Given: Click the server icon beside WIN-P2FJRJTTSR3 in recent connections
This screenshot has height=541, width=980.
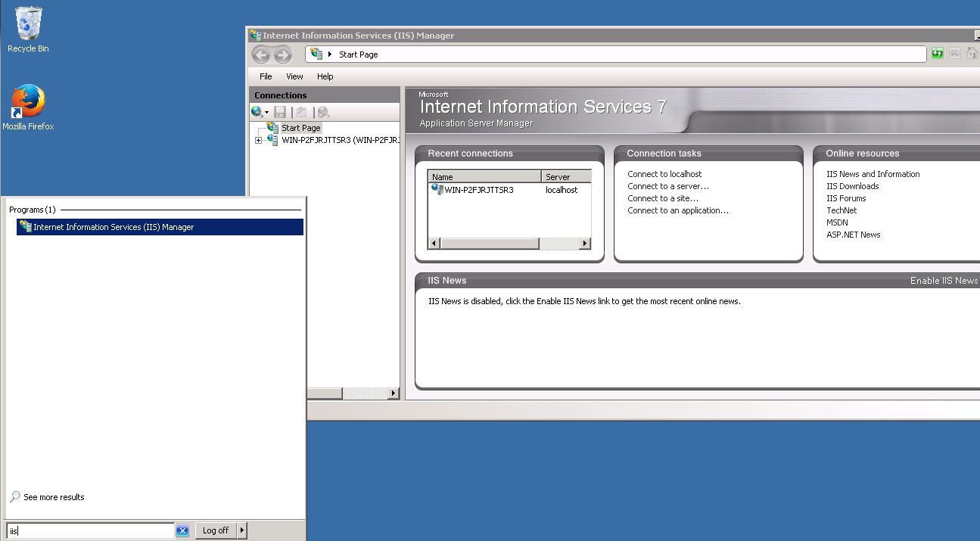Looking at the screenshot, I should 437,190.
